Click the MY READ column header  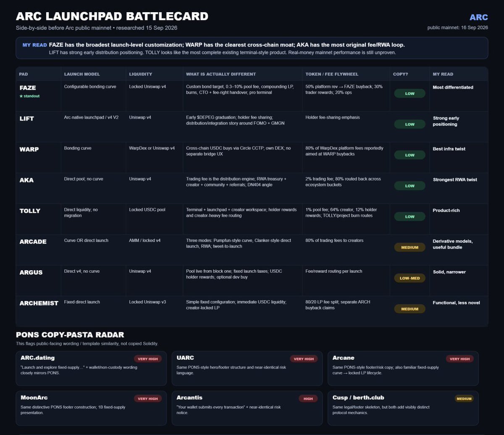pyautogui.click(x=443, y=74)
